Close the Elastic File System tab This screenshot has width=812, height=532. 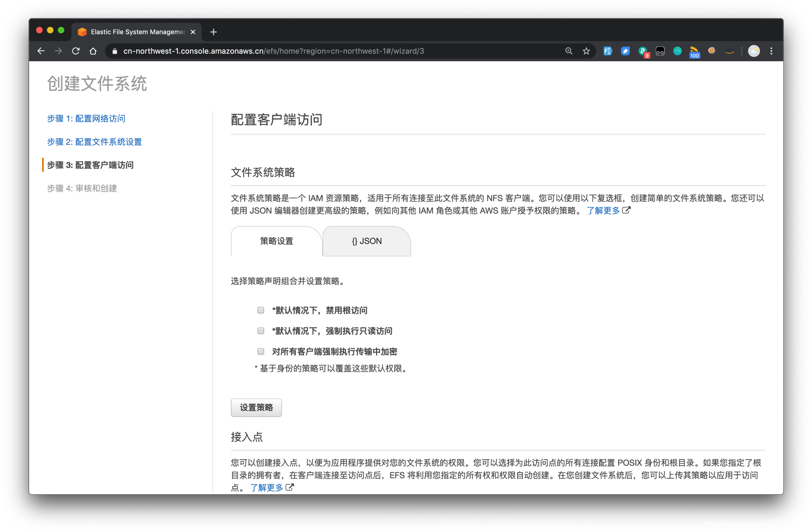(193, 32)
